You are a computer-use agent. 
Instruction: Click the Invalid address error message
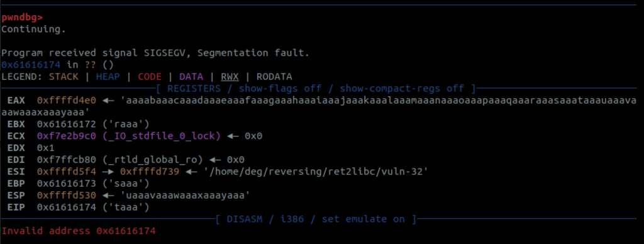79,231
